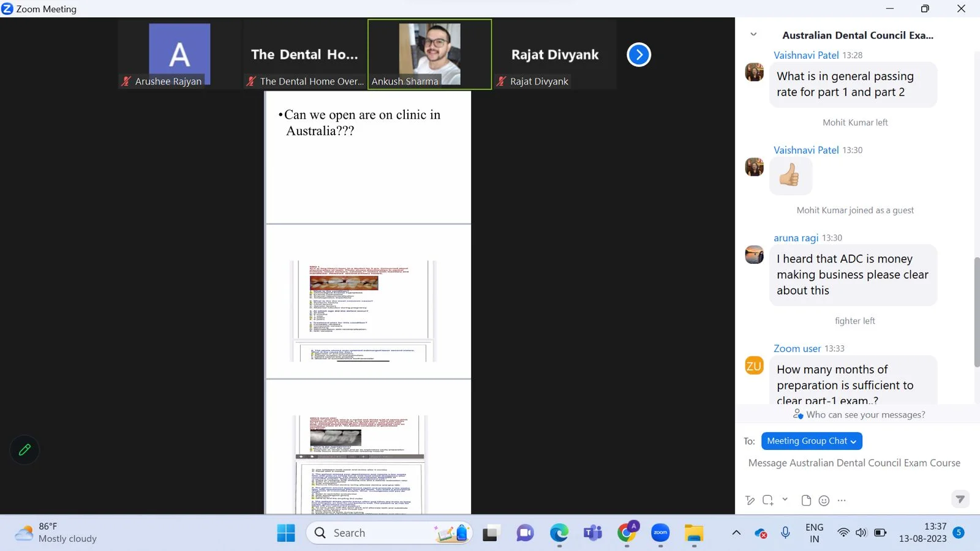Click the microphone icon in system tray
The image size is (980, 551).
[x=785, y=533]
